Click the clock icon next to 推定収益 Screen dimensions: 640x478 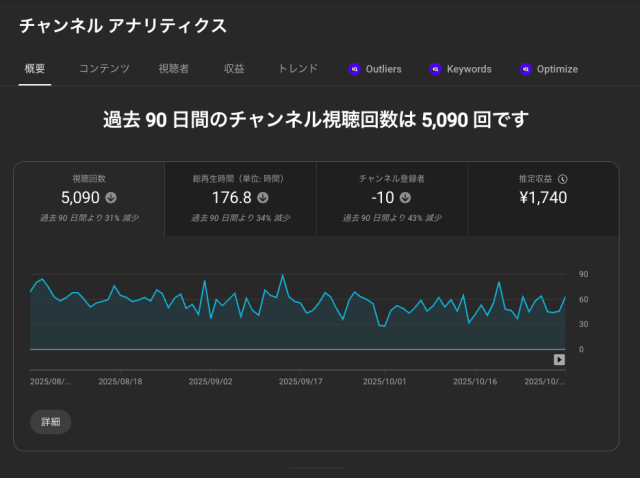pos(563,178)
